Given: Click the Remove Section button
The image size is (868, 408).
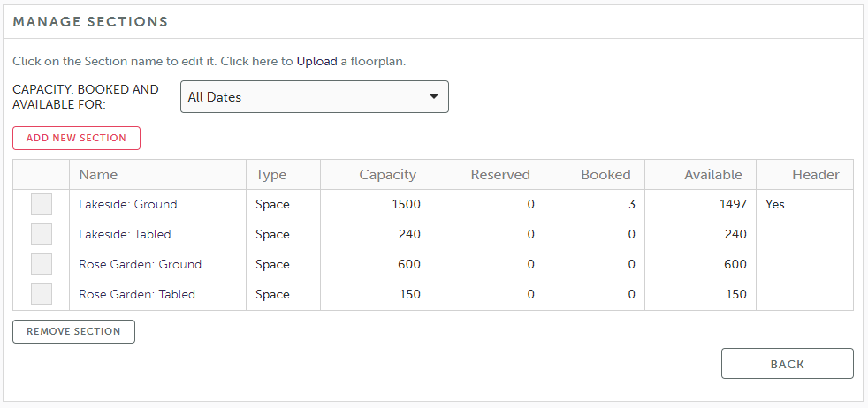Looking at the screenshot, I should tap(73, 331).
